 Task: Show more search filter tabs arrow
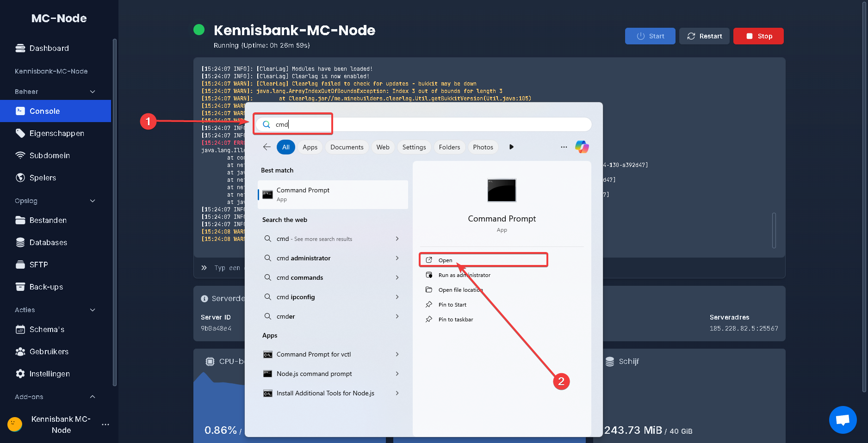(511, 147)
